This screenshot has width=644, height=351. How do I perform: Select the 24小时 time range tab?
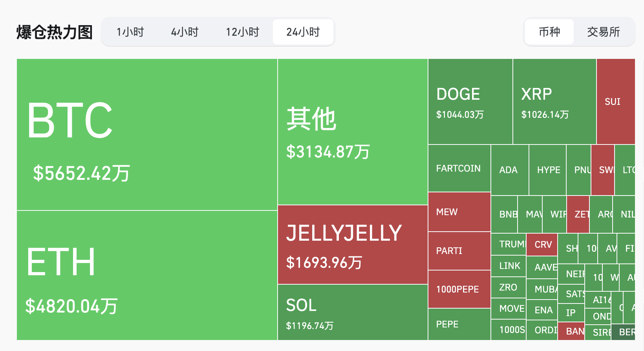303,32
